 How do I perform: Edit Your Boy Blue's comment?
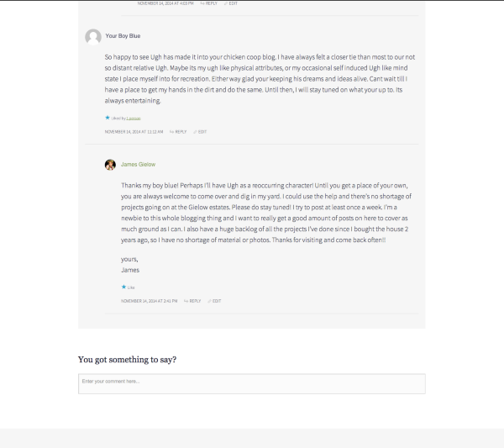coord(201,132)
